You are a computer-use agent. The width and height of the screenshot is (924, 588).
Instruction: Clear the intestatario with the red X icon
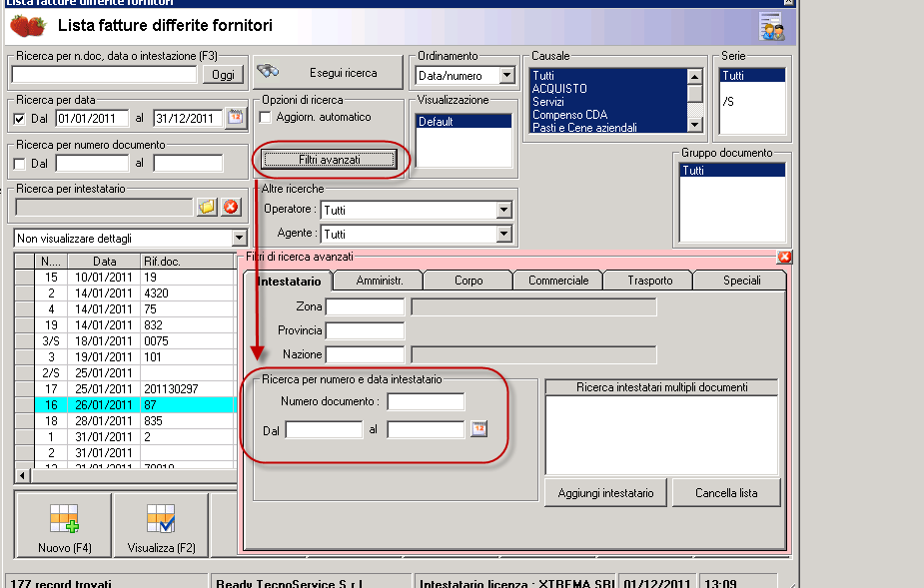(231, 207)
